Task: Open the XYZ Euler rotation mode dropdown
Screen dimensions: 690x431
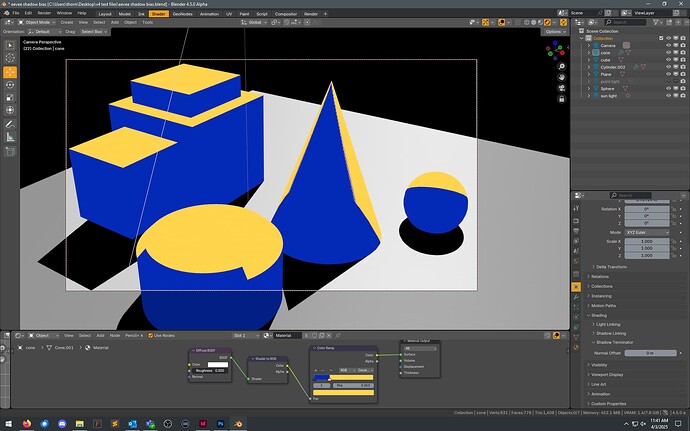Action: [647, 232]
